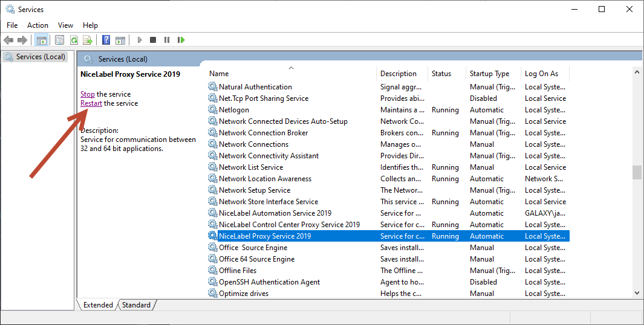644x325 pixels.
Task: Click the vertical scrollbar down arrow
Action: point(637,293)
